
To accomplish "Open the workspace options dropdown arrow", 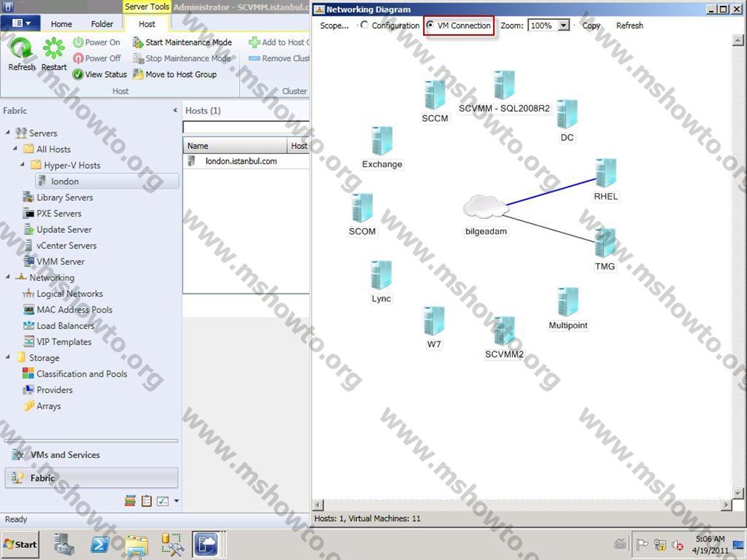I will (x=176, y=501).
